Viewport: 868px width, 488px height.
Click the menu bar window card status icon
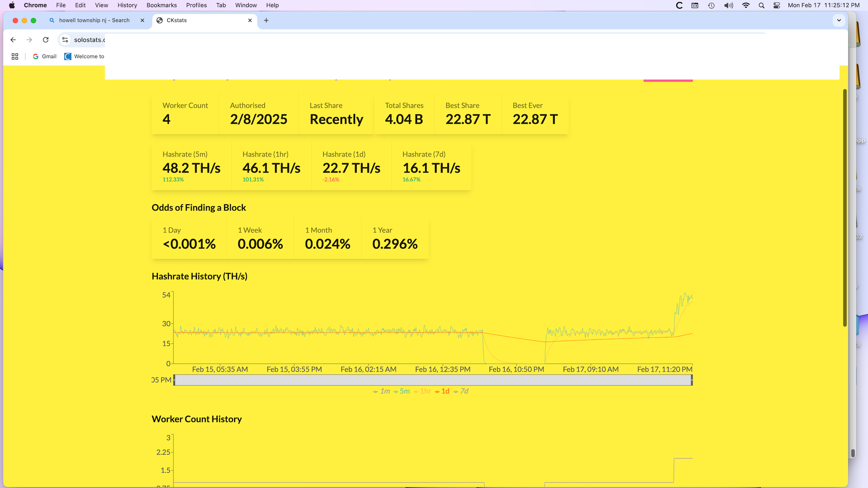coord(695,5)
